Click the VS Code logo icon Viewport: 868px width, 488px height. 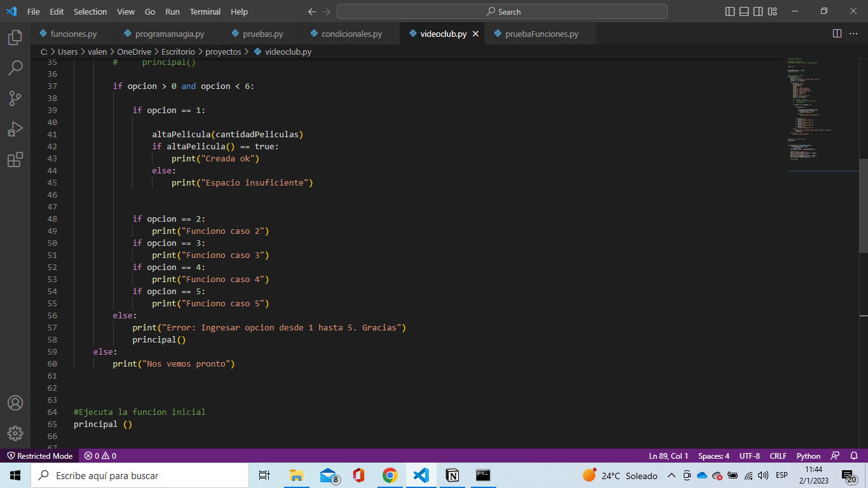pos(11,11)
